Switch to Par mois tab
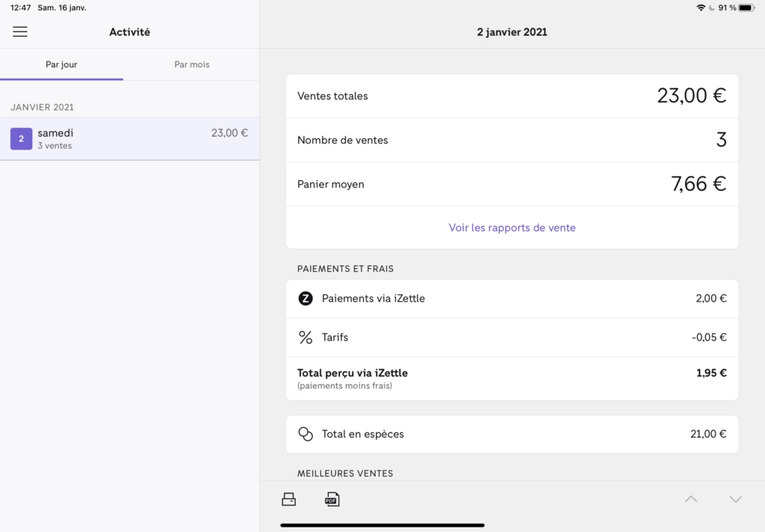Image resolution: width=765 pixels, height=532 pixels. click(x=192, y=64)
